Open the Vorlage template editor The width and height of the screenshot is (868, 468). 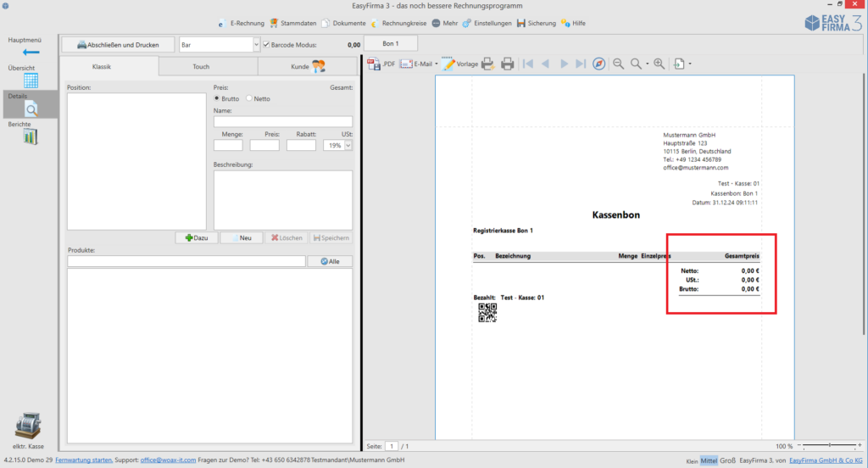460,64
